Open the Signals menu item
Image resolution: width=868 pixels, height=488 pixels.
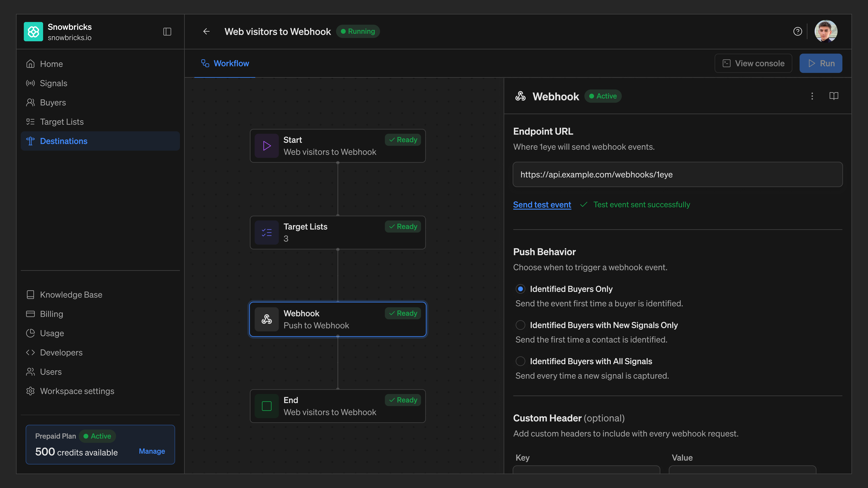click(100, 83)
